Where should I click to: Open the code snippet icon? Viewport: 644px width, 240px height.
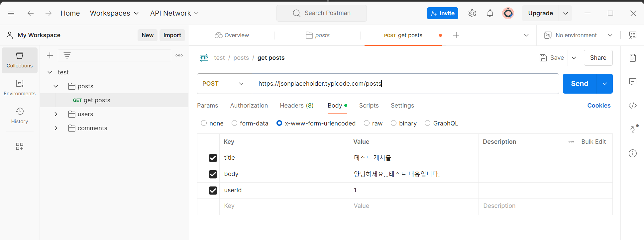[x=633, y=106]
